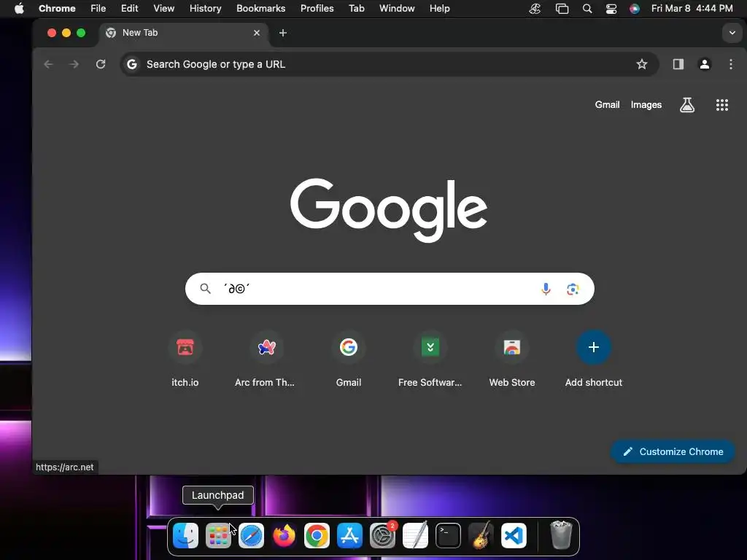Viewport: 747px width, 560px height.
Task: Open the Trash in the dock
Action: (x=561, y=534)
